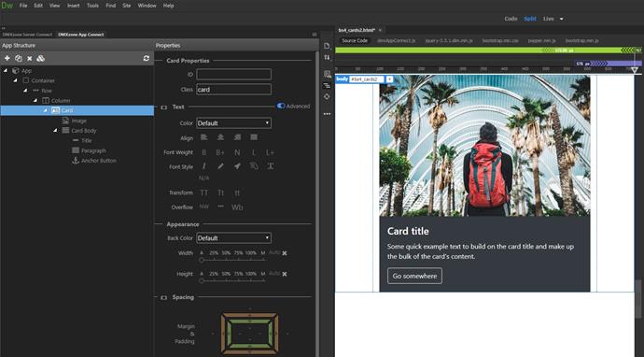Image resolution: width=644 pixels, height=357 pixels.
Task: Apply Bolder font weight (B+)
Action: pyautogui.click(x=220, y=152)
